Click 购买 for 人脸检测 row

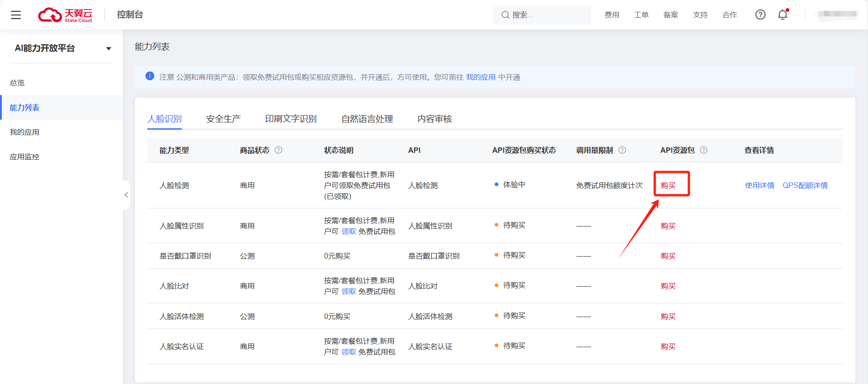[x=668, y=185]
